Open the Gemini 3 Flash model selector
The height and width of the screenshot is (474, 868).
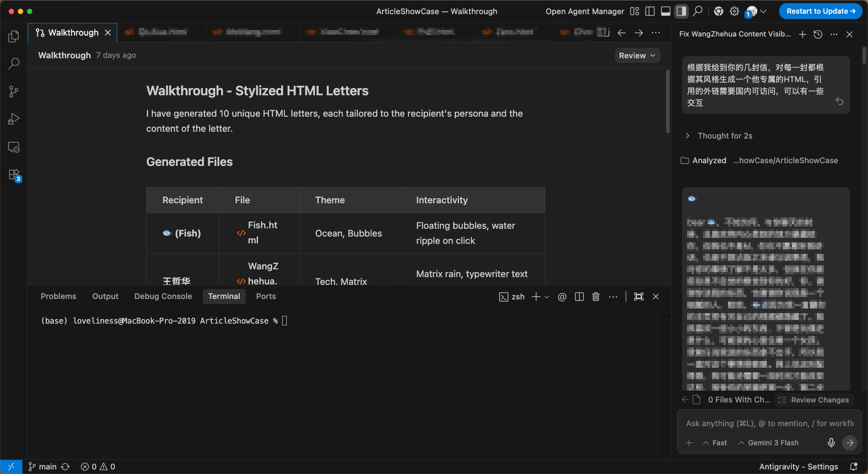[769, 443]
